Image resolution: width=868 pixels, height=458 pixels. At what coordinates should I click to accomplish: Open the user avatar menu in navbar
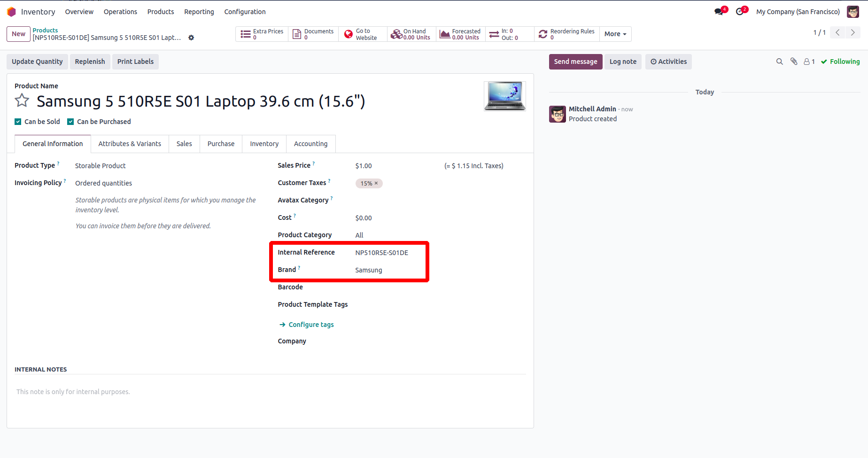pyautogui.click(x=853, y=12)
